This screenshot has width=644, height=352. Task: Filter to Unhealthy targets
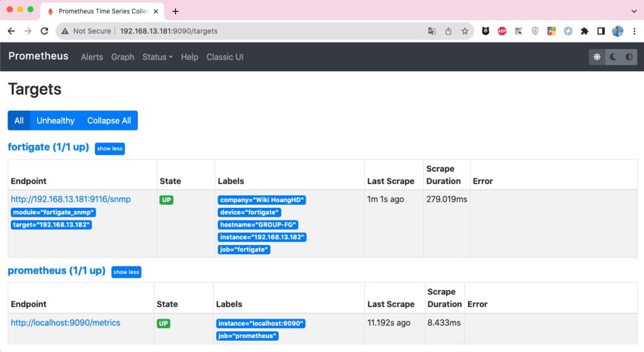55,120
